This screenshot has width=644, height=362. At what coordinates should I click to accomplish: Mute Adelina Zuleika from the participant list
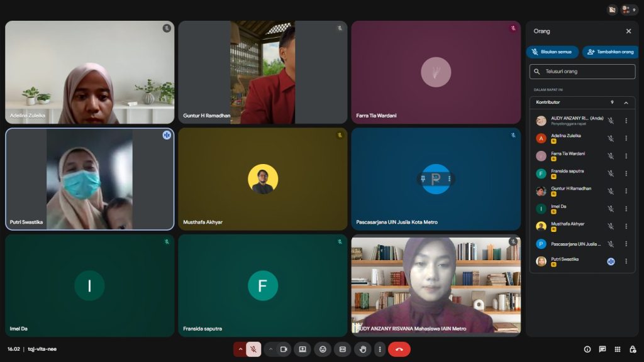610,138
